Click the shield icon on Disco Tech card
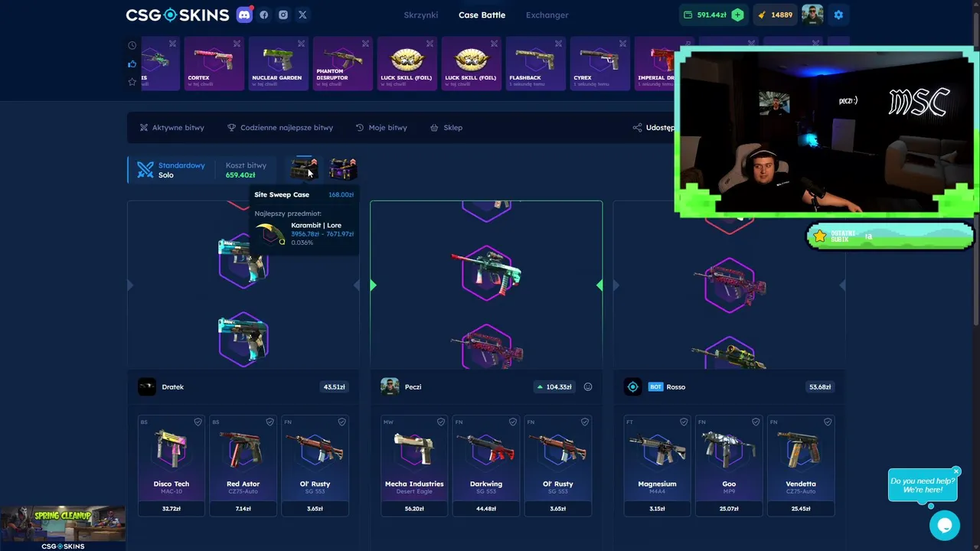 (198, 422)
